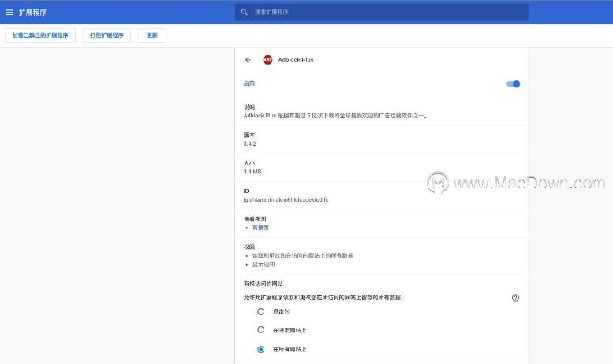Toggle the 启用 extension switch
The width and height of the screenshot is (613, 364).
(514, 84)
